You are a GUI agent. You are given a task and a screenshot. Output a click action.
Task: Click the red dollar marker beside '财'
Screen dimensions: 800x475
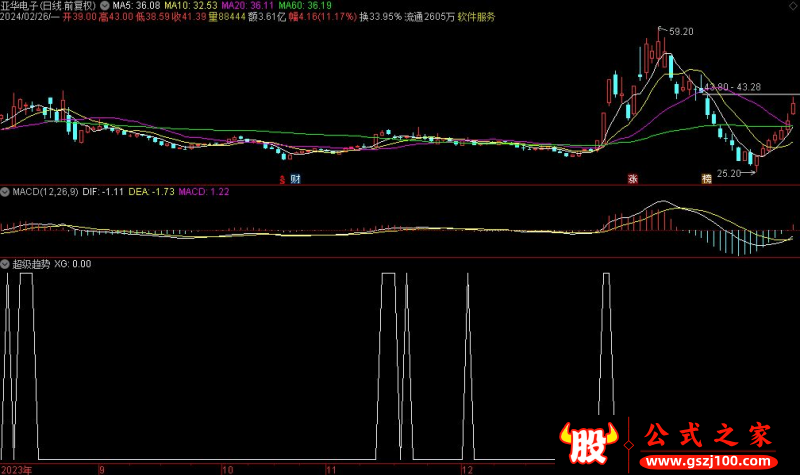click(x=282, y=179)
